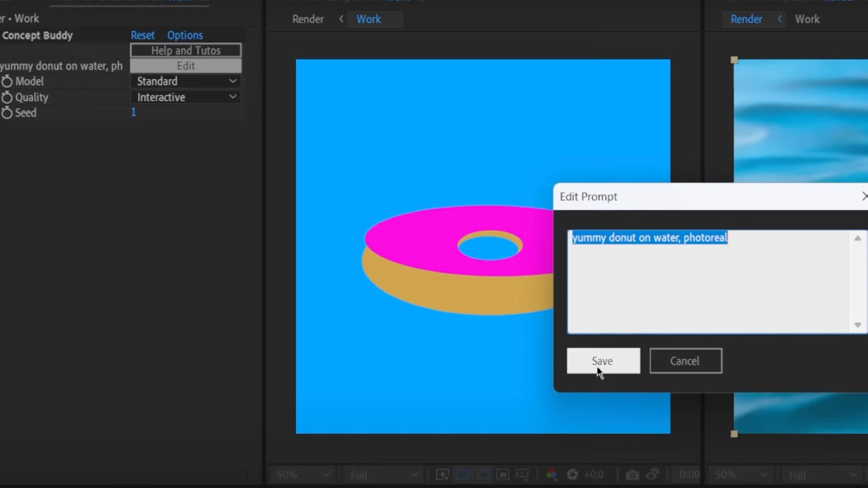The width and height of the screenshot is (868, 488).
Task: Switch to the Render tab in center viewer
Action: tap(308, 19)
